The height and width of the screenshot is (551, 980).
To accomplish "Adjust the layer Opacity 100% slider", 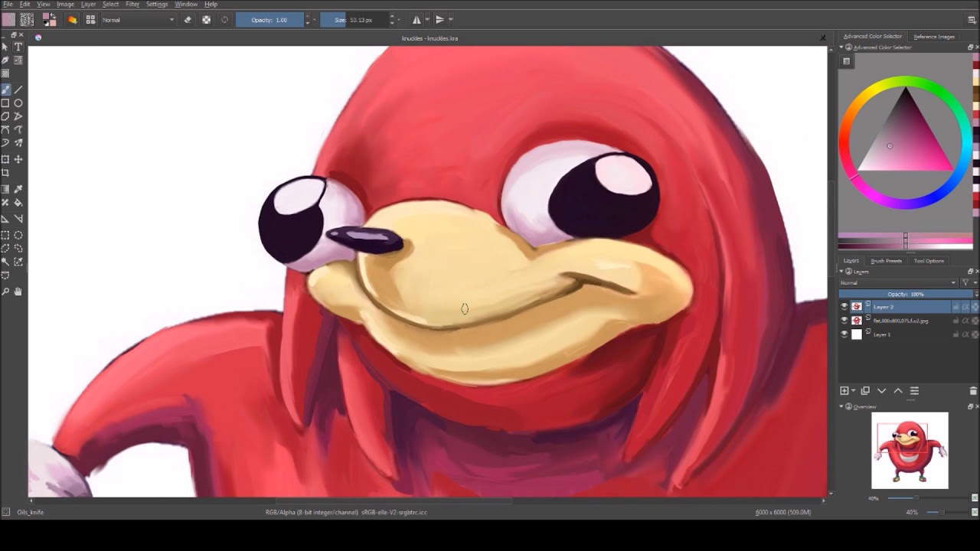I will point(906,295).
